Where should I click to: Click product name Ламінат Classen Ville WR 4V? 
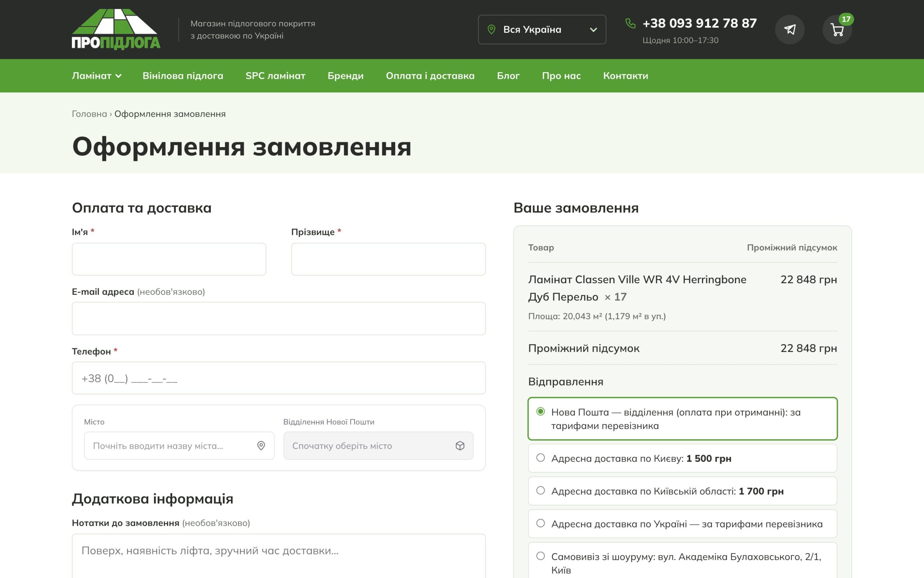point(637,288)
